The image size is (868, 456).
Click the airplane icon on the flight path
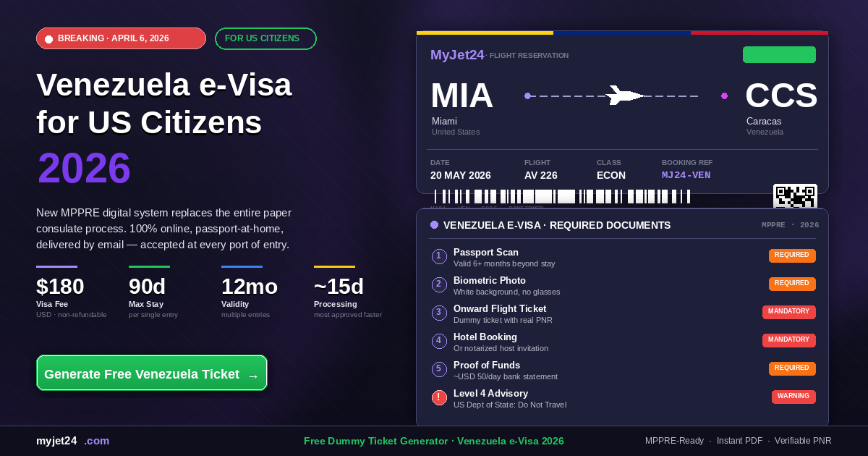click(x=624, y=95)
